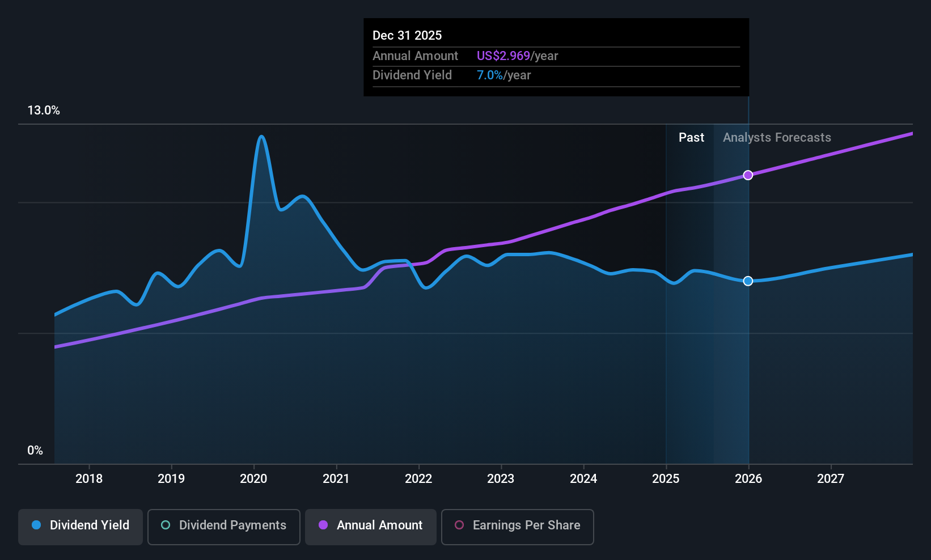Click the 2019 x-axis label

[171, 479]
